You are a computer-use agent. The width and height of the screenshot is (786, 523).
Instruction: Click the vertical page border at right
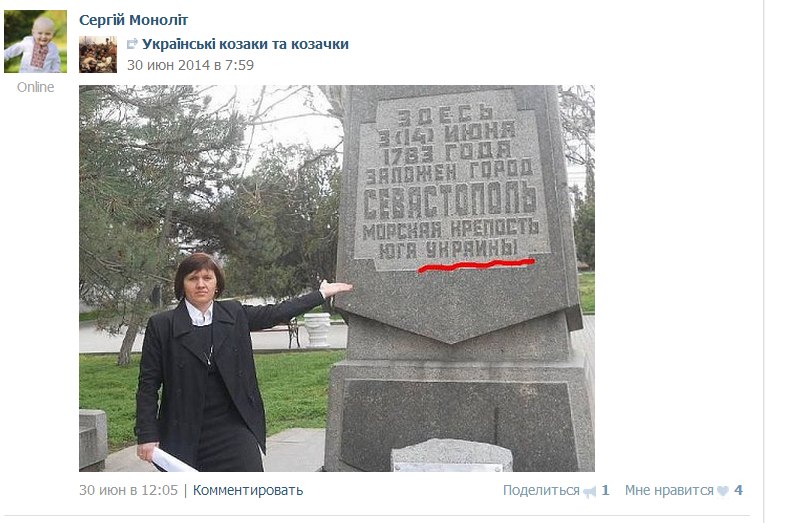pyautogui.click(x=763, y=261)
